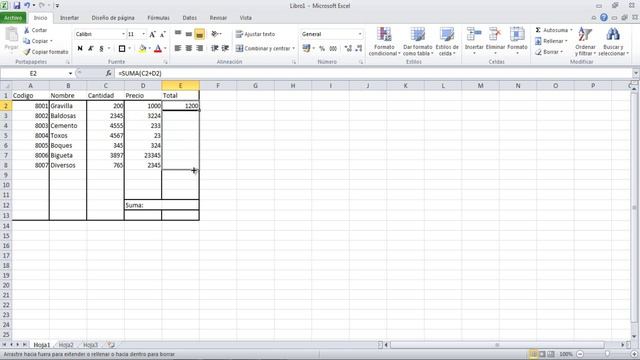Open the Calibri font name dropdown
This screenshot has height=360, width=640.
(x=123, y=34)
